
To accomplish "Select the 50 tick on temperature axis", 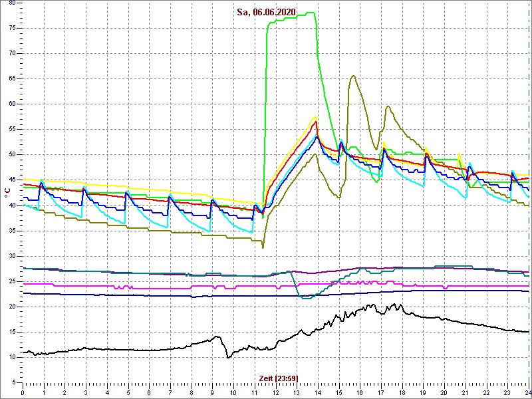I will pyautogui.click(x=12, y=155).
